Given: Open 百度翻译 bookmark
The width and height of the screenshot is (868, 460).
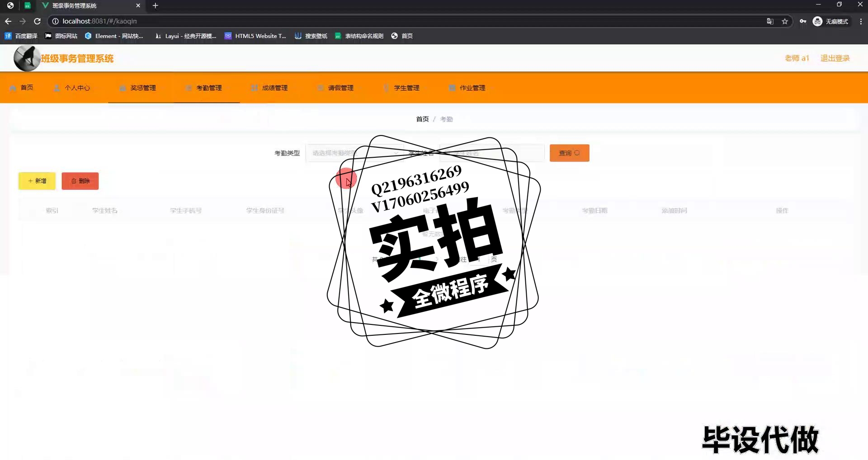Looking at the screenshot, I should tap(21, 36).
